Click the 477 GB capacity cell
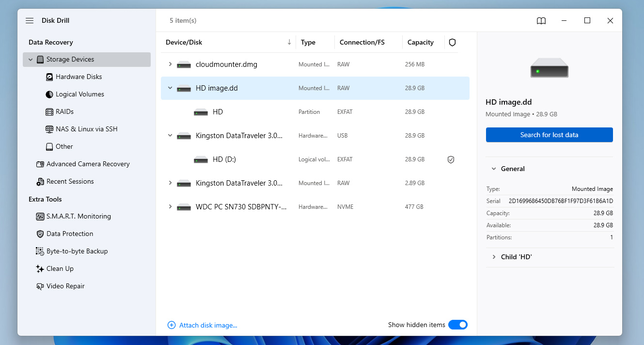The width and height of the screenshot is (644, 345). 414,207
